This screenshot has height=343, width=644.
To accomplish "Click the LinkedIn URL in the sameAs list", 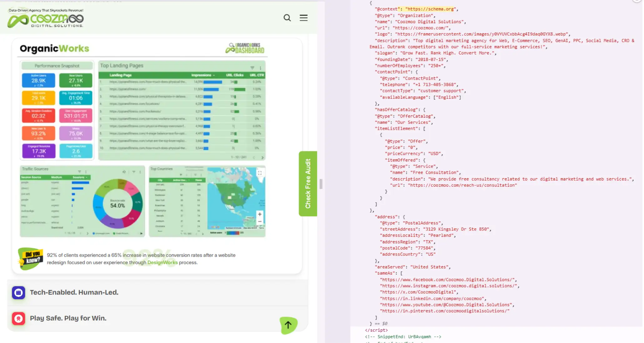I will pos(432,299).
